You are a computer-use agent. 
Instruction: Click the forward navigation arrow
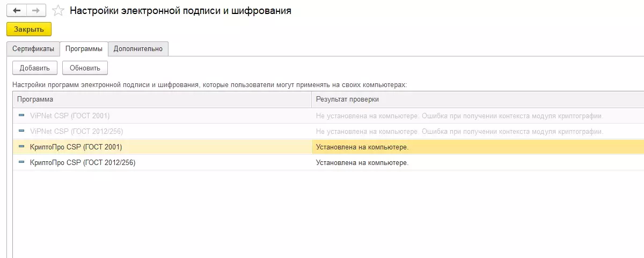coord(35,10)
